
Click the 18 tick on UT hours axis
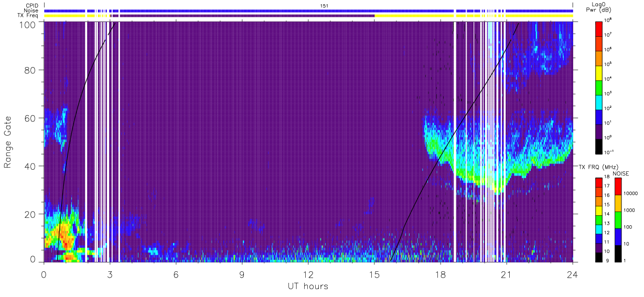[441, 274]
